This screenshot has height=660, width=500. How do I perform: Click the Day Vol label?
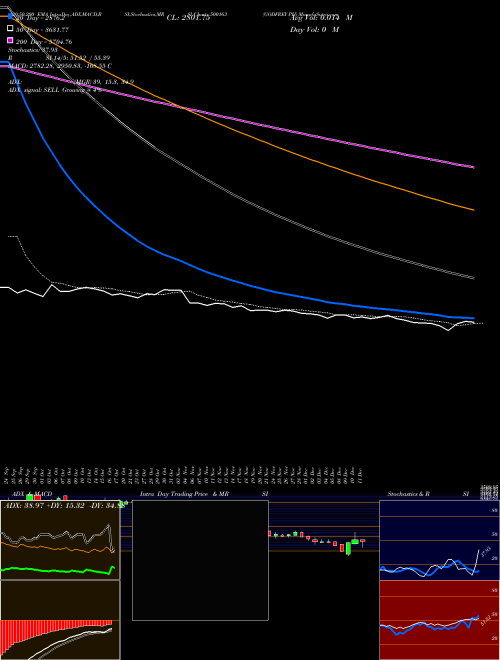coord(314,30)
